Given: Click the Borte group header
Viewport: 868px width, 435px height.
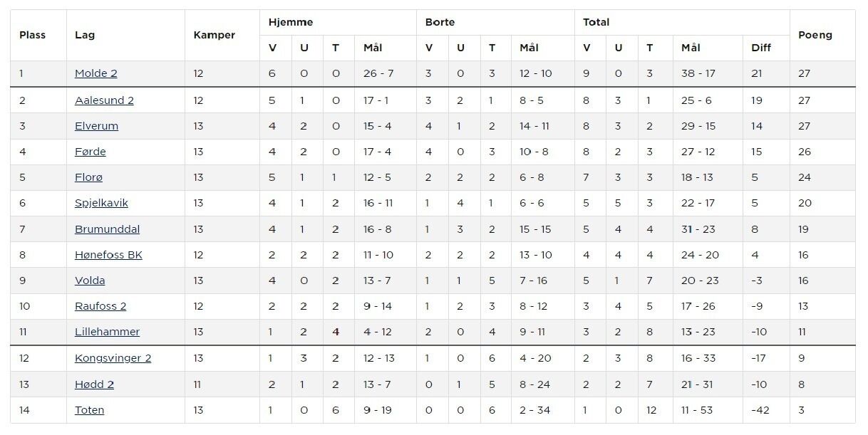Looking at the screenshot, I should point(440,22).
